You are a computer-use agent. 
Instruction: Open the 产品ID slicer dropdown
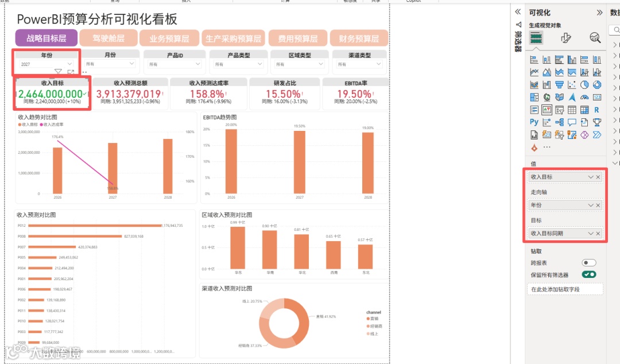175,64
